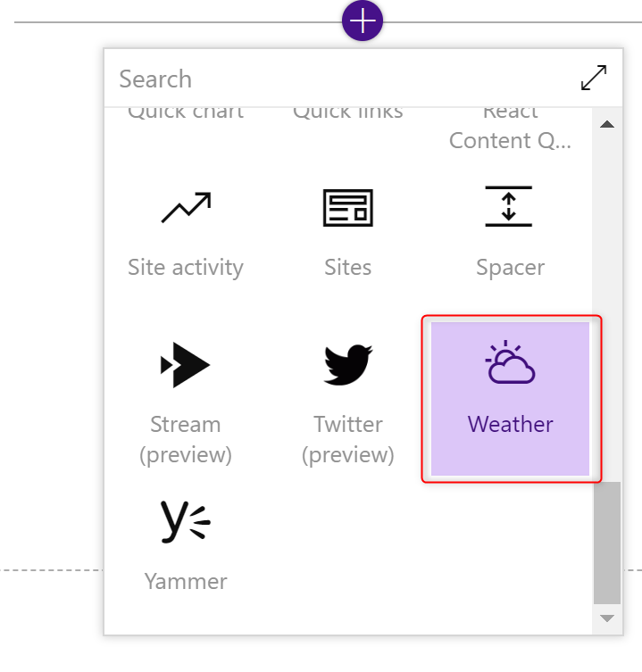Click the Stream (preview) label

(x=186, y=440)
